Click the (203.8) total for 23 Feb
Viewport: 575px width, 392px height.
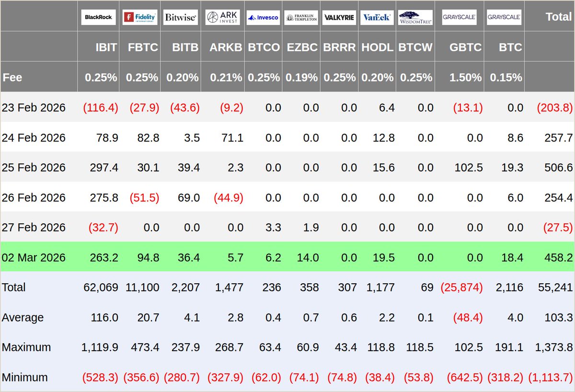point(555,107)
